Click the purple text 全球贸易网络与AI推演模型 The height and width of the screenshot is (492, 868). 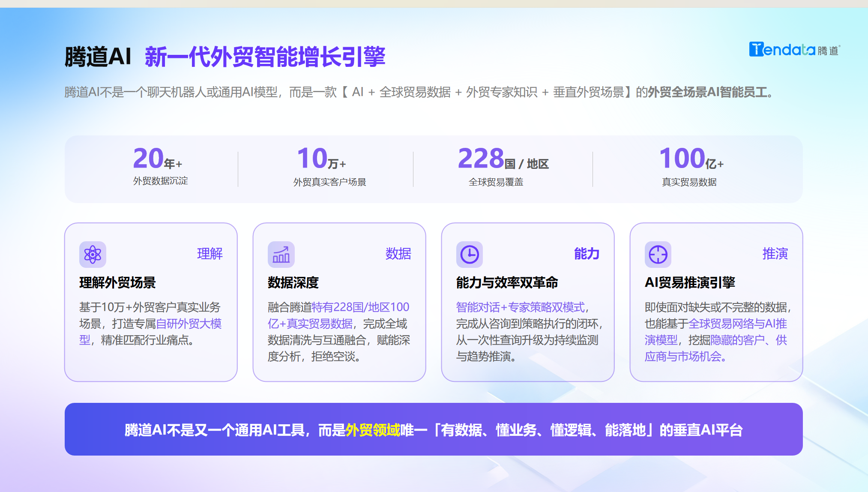(716, 332)
